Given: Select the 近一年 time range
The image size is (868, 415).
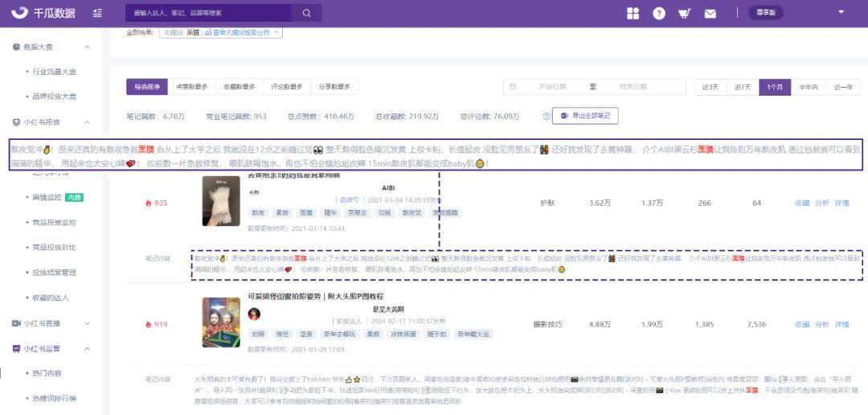Looking at the screenshot, I should (843, 87).
